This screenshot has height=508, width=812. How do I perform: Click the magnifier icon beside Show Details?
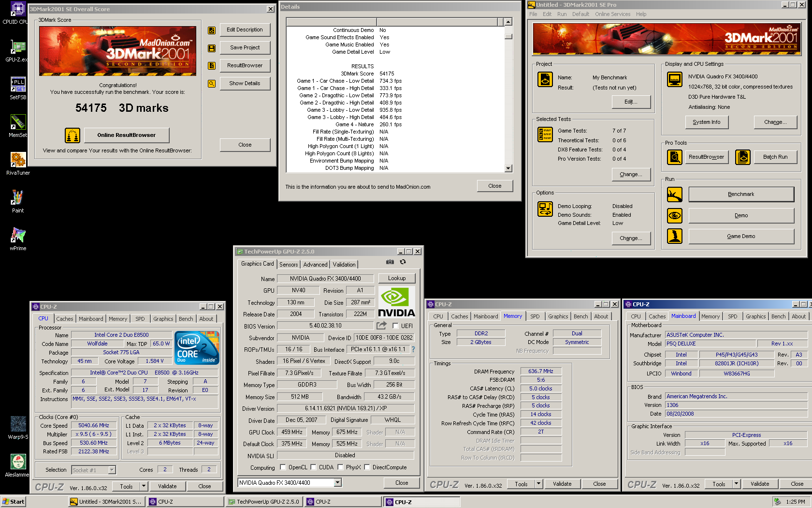[x=212, y=84]
